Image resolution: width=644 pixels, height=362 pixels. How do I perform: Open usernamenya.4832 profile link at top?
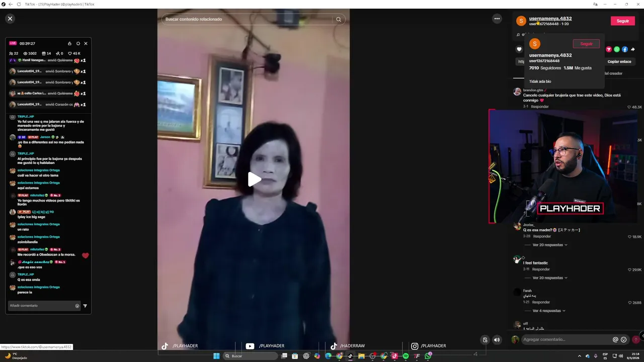pos(550,19)
